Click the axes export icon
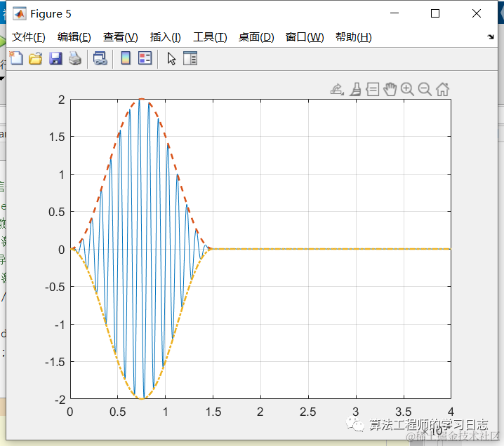This screenshot has width=504, height=446. click(337, 89)
